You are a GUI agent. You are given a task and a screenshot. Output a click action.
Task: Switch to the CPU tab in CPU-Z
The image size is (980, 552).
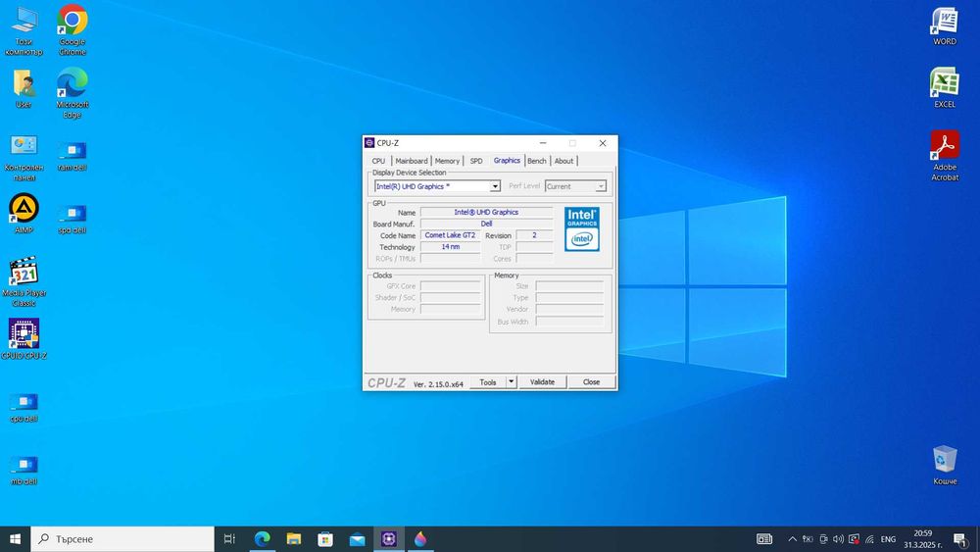click(x=378, y=161)
